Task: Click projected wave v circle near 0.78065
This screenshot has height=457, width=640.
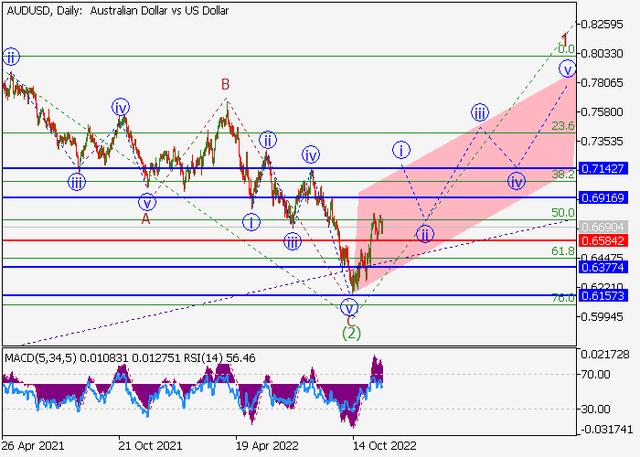Action: [567, 69]
